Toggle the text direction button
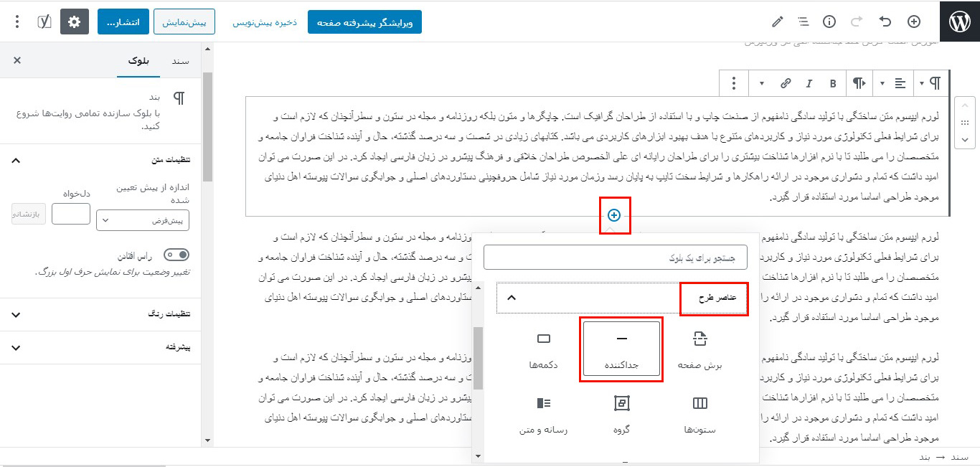The image size is (980, 467). 859,83
